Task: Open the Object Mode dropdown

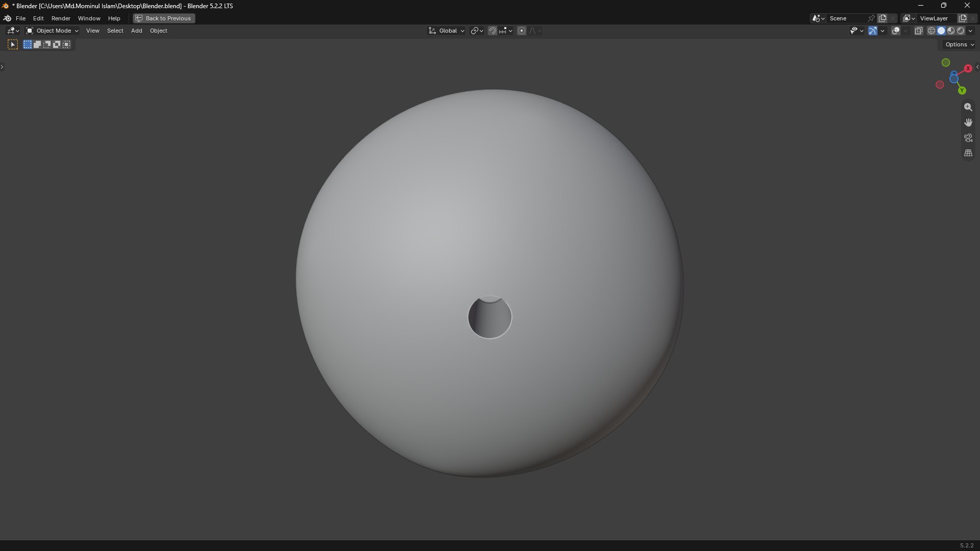Action: [x=52, y=31]
